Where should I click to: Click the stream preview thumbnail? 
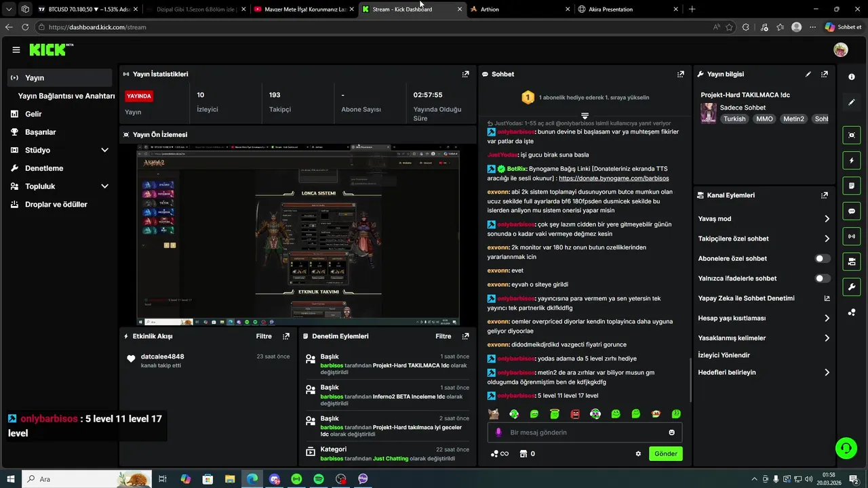(298, 235)
